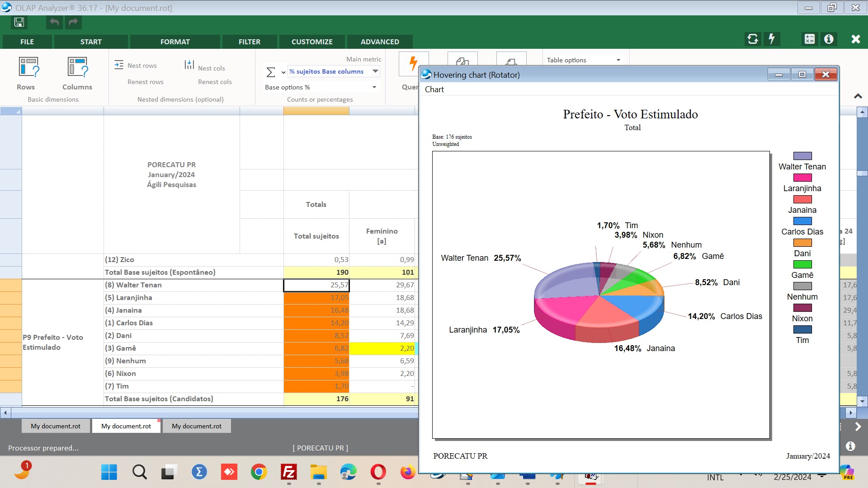Screen dimensions: 868x488
Task: Expand the main metric dropdown
Action: pyautogui.click(x=375, y=71)
